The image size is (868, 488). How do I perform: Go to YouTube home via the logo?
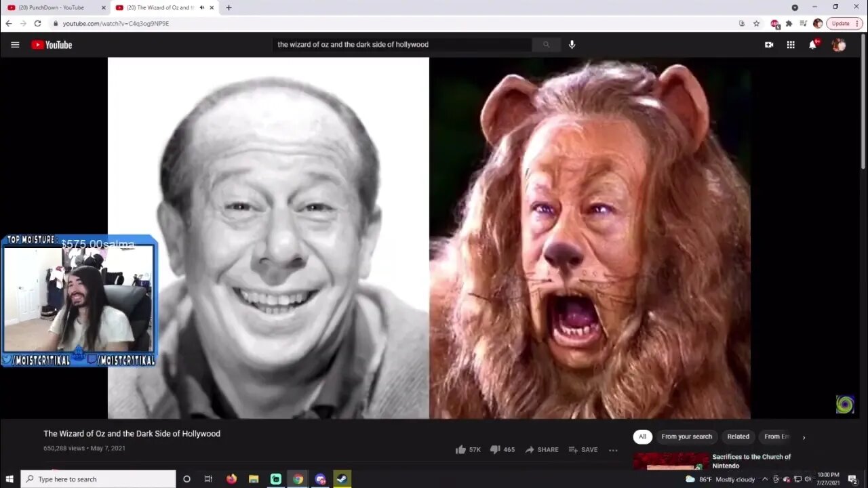52,45
